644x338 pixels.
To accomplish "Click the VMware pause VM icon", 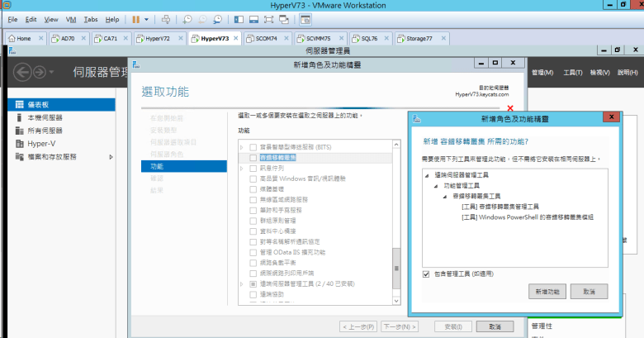I will coord(135,18).
